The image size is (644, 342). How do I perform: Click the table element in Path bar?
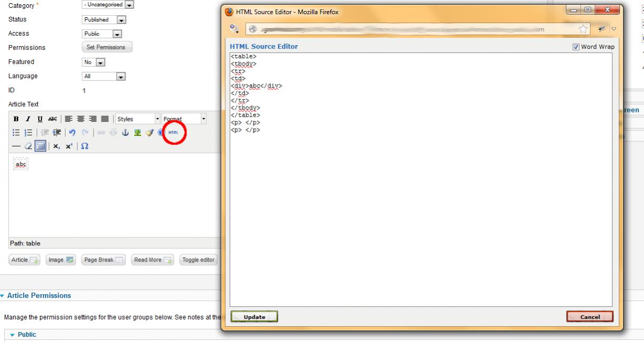point(33,244)
